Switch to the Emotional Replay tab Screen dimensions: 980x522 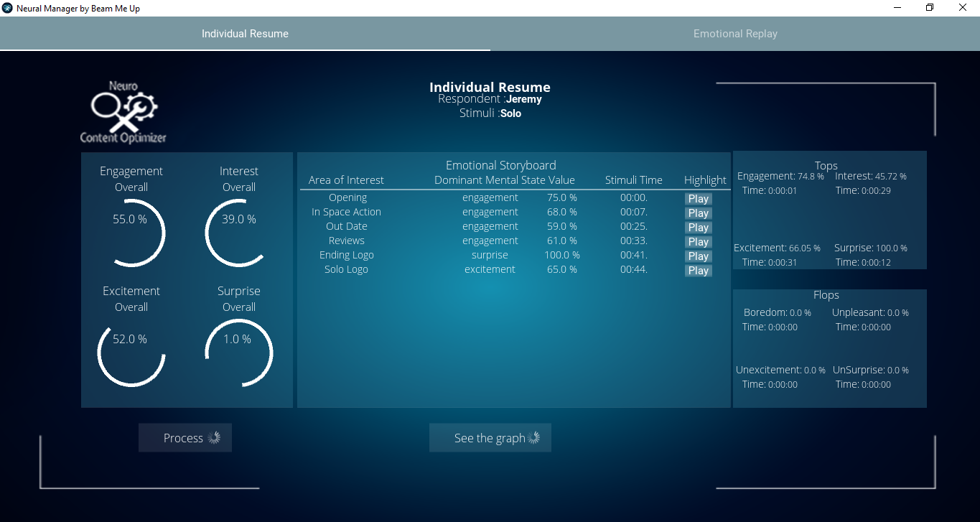(x=735, y=34)
